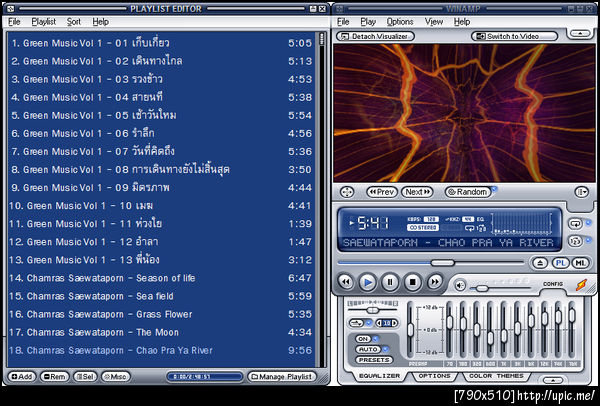The height and width of the screenshot is (406, 600).
Task: Open Playlist Editor Help menu
Action: (x=101, y=22)
